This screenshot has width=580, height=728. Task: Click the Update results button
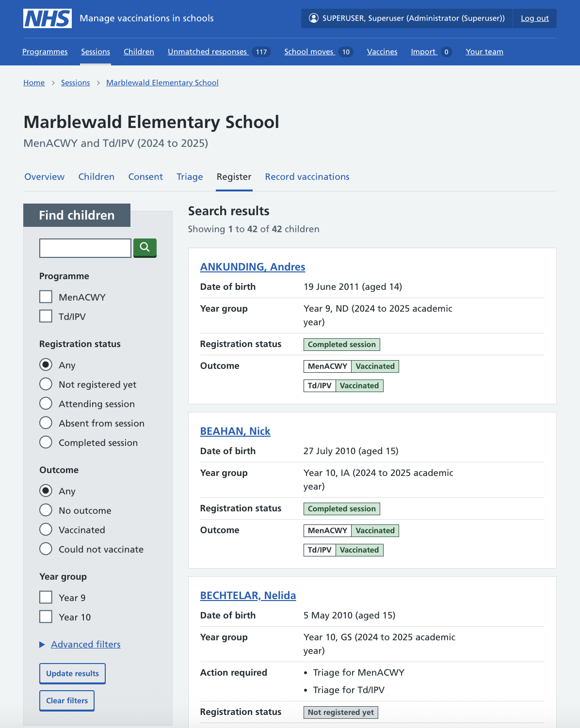72,673
